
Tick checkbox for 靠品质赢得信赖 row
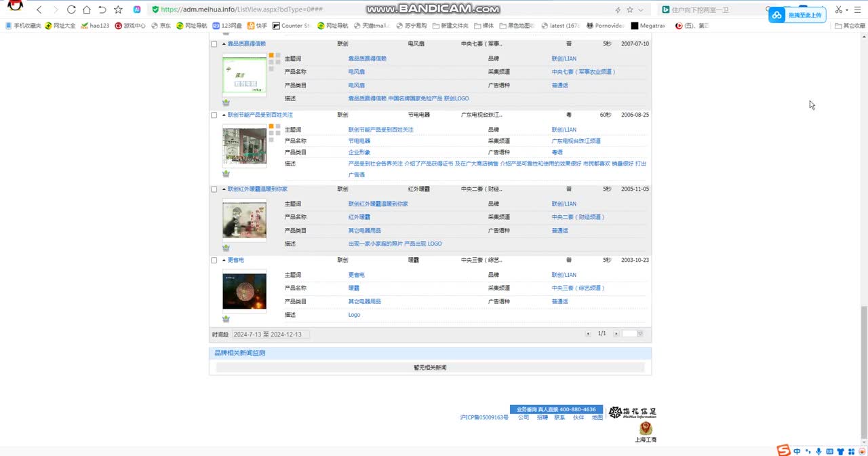[214, 44]
